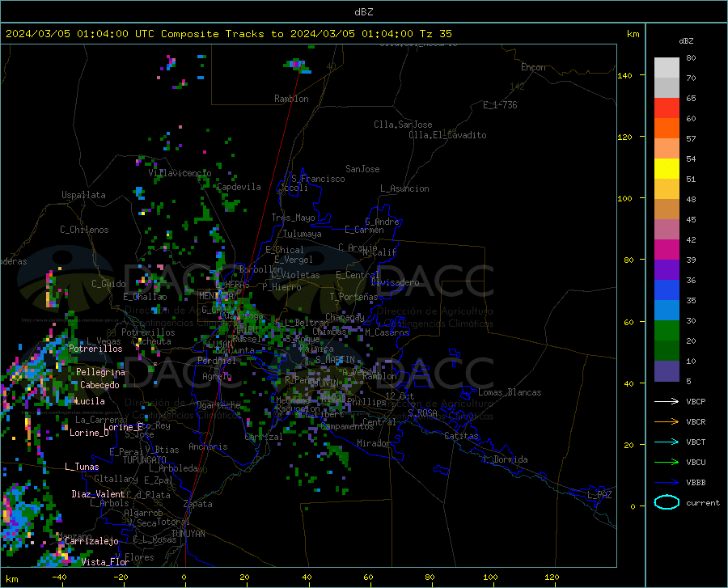The image size is (728, 588).
Task: Click the Anchoris map label
Action: point(208,446)
